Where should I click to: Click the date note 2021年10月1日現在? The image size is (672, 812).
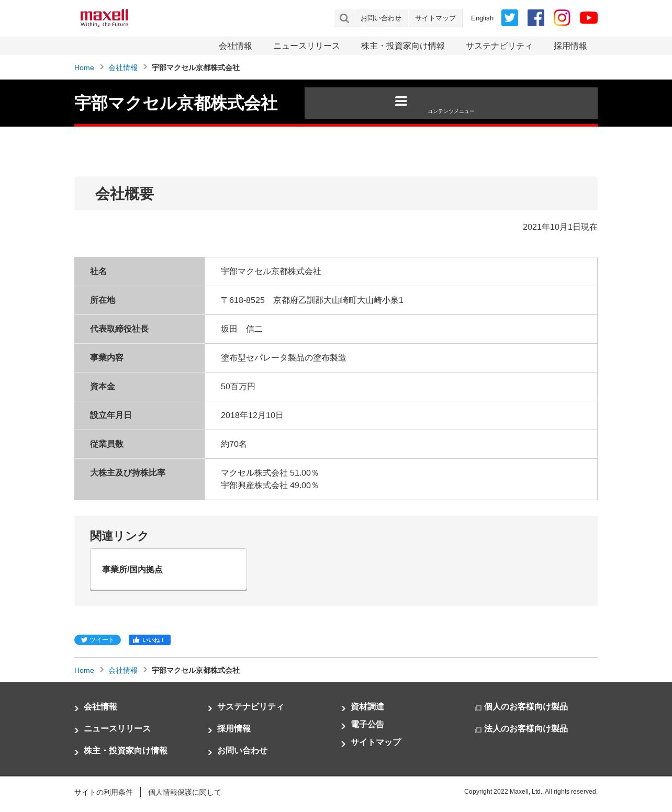560,227
